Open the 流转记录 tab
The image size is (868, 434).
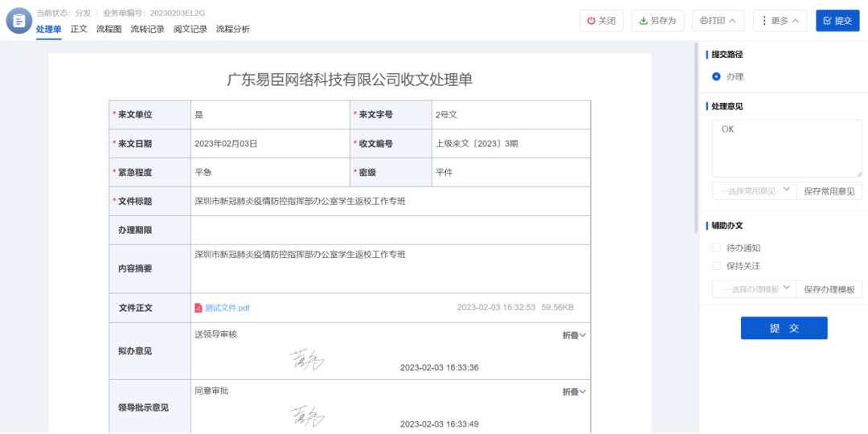[x=147, y=30]
